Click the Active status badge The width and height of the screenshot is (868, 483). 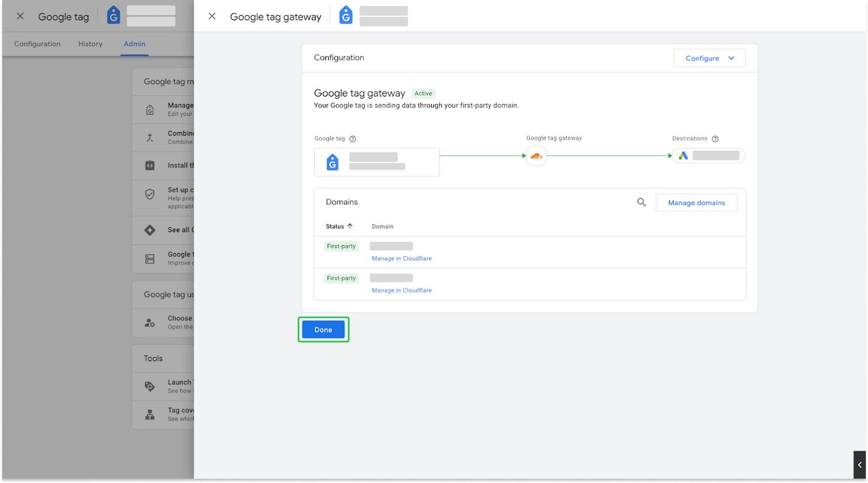coord(423,93)
